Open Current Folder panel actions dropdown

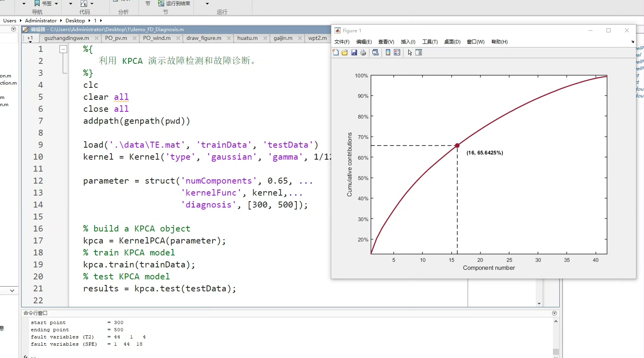tap(14, 29)
